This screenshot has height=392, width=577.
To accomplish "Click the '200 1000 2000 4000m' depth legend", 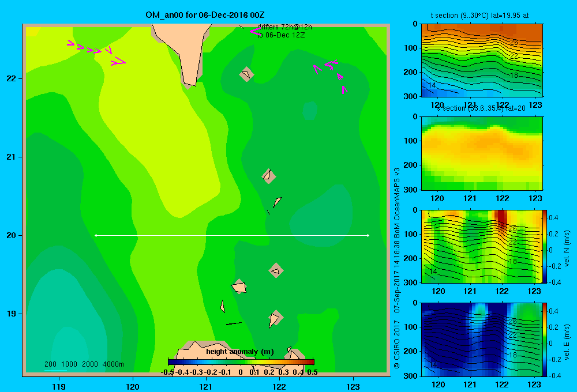I will (x=84, y=364).
